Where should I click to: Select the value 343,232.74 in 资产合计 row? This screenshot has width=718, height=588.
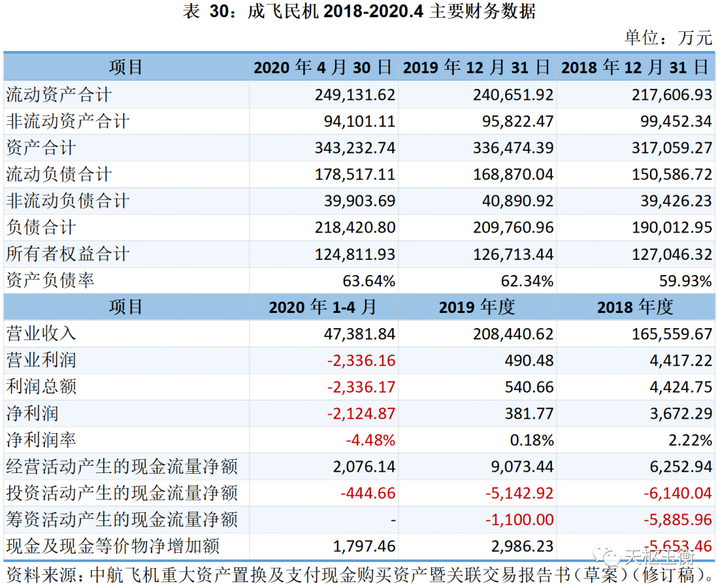pyautogui.click(x=355, y=148)
